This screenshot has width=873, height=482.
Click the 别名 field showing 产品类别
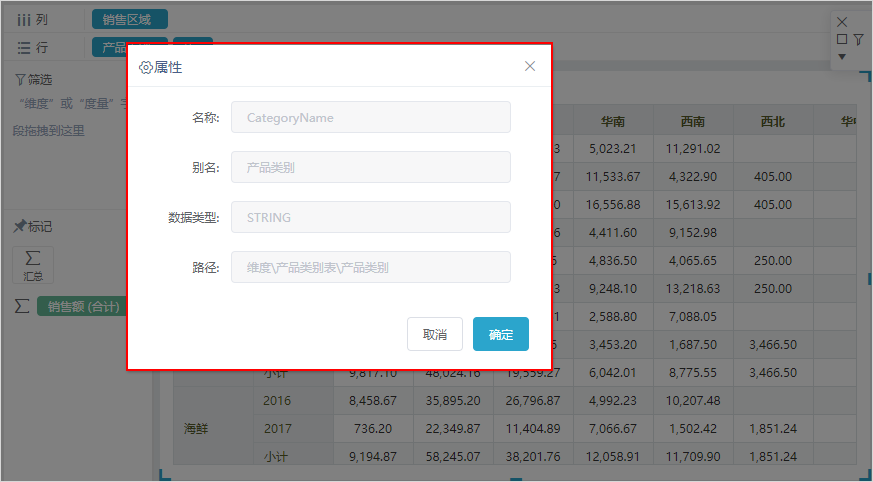point(371,167)
